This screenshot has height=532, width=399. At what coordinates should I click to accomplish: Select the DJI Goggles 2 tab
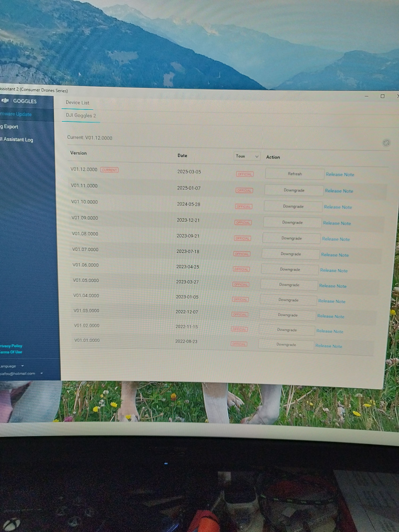(x=81, y=116)
